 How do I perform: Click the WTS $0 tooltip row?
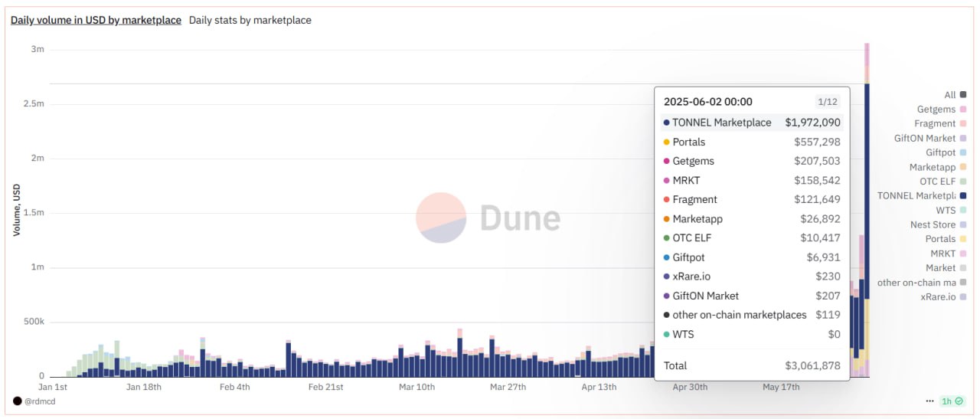coord(752,334)
